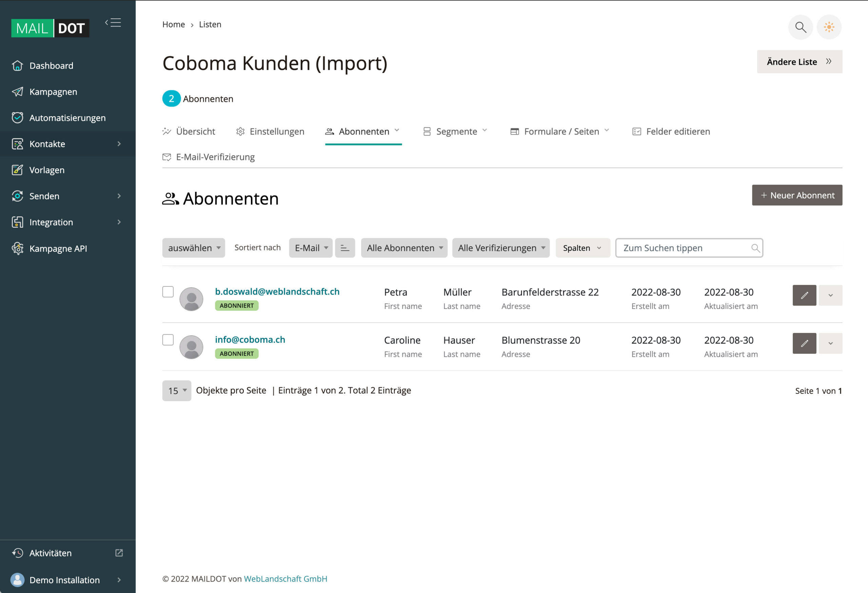Screen dimensions: 868x593
Task: Open the 15 objects per page dropdown
Action: pos(177,391)
